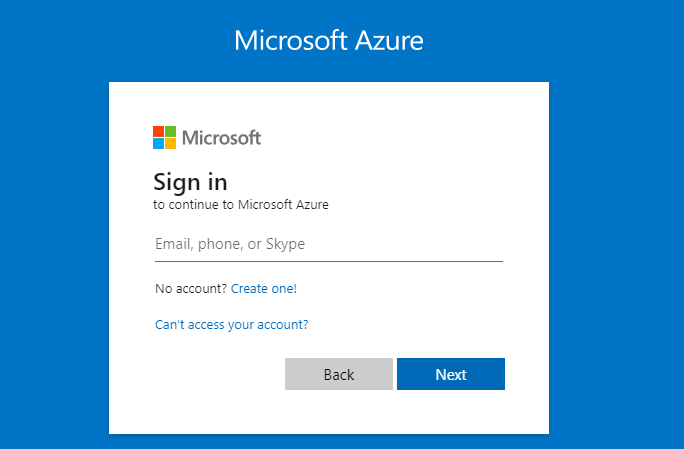Click empty white space beneath the Back button
Image resolution: width=684 pixels, height=449 pixels.
tap(338, 412)
